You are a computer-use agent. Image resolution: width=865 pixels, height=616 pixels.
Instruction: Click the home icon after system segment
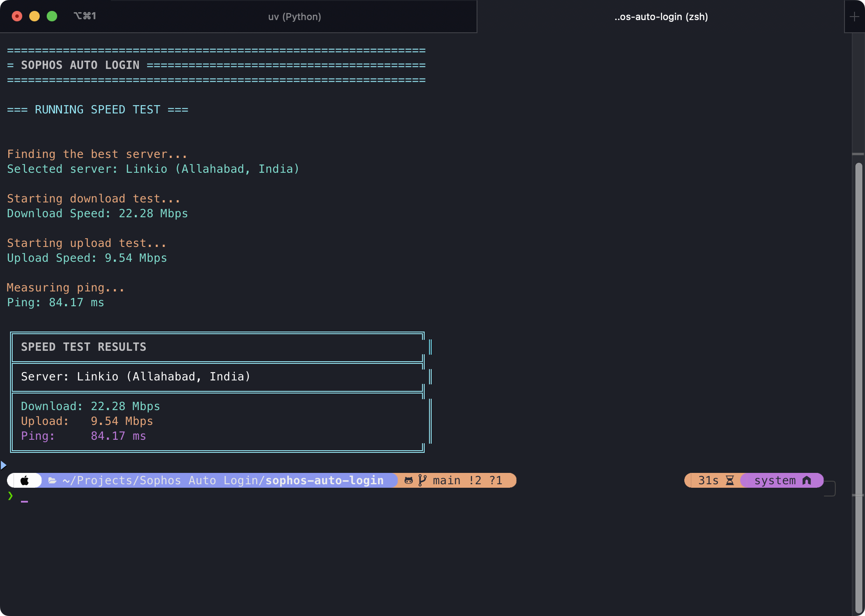[807, 480]
